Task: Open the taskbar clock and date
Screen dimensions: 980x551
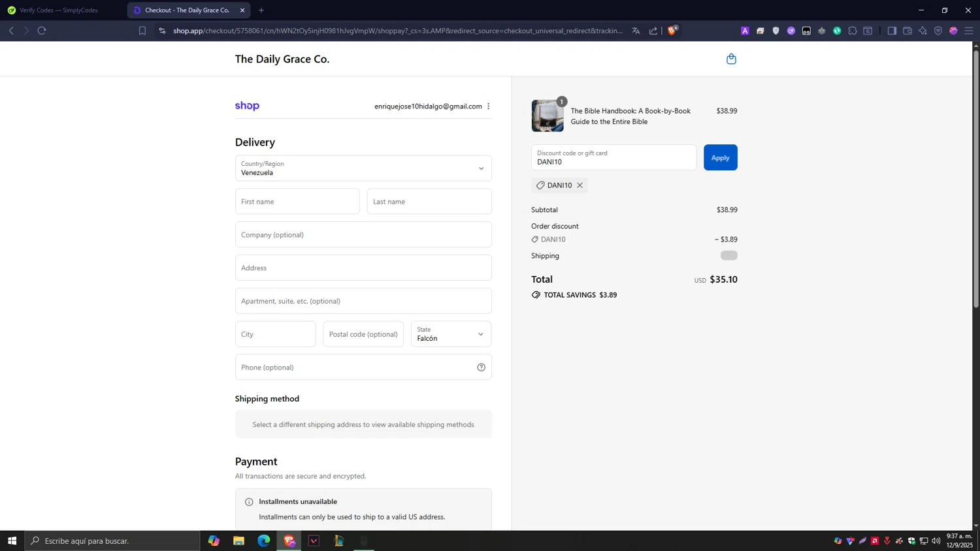Action: 960,541
